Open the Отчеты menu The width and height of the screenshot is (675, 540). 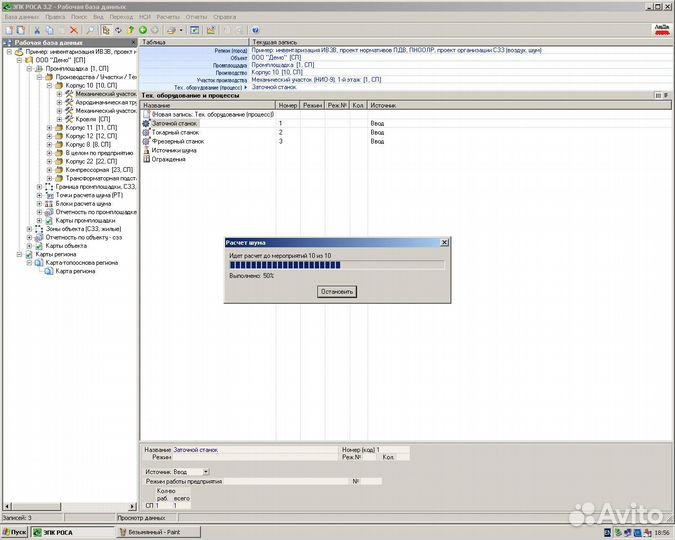(197, 17)
